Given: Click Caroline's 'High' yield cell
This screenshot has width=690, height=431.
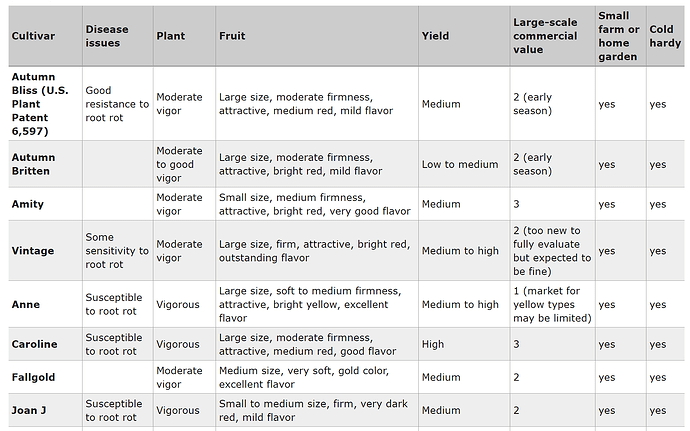Looking at the screenshot, I should (434, 344).
